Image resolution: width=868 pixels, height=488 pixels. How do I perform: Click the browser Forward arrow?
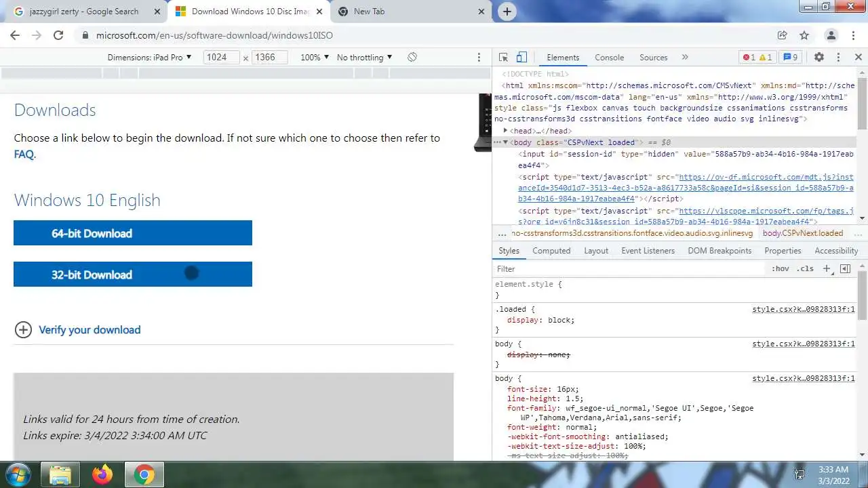[x=37, y=35]
